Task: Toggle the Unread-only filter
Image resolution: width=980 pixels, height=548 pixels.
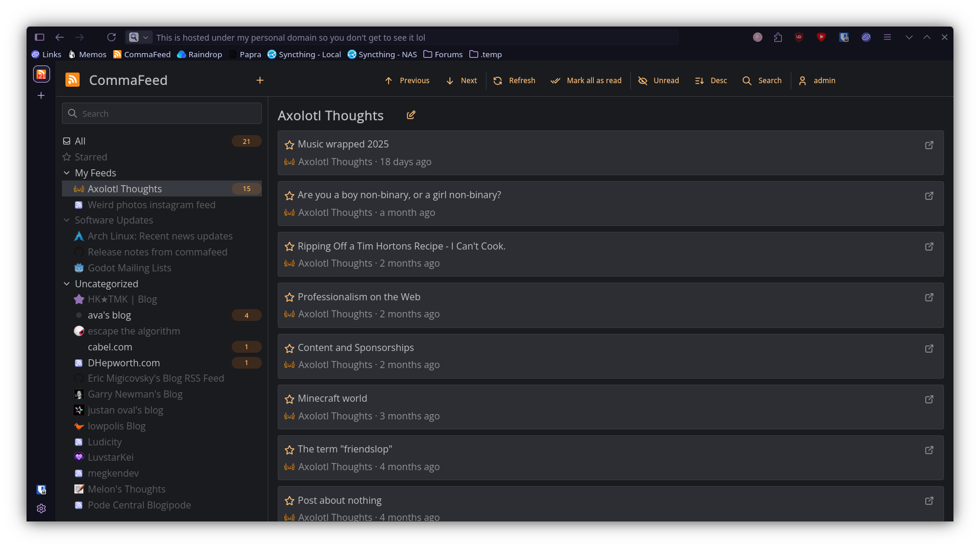Action: tap(643, 81)
